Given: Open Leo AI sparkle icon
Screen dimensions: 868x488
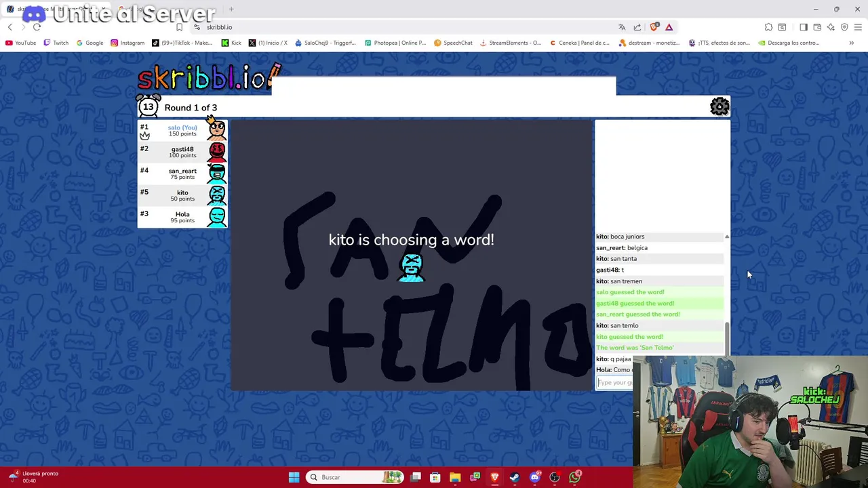Looking at the screenshot, I should pyautogui.click(x=831, y=27).
